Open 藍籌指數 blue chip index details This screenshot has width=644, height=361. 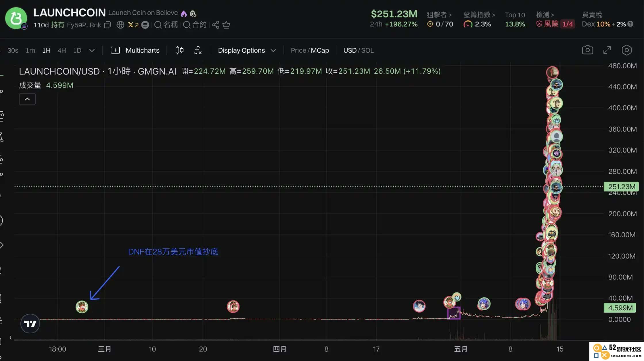[479, 15]
